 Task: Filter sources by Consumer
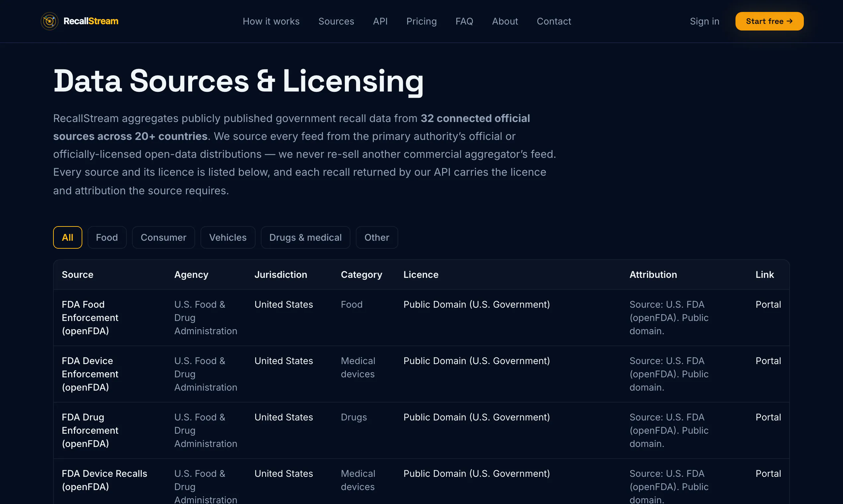point(164,237)
